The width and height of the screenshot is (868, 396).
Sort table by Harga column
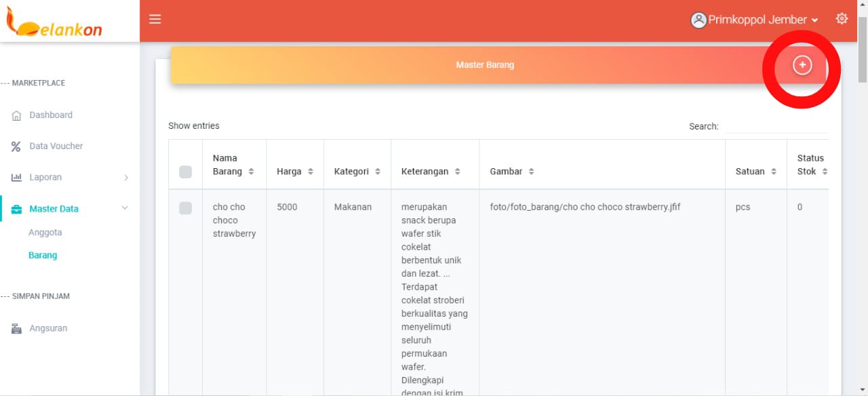tap(295, 172)
